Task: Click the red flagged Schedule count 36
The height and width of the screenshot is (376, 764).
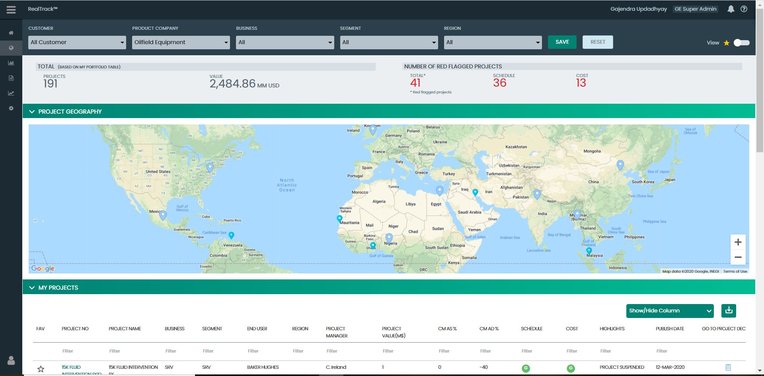Action: [x=499, y=83]
